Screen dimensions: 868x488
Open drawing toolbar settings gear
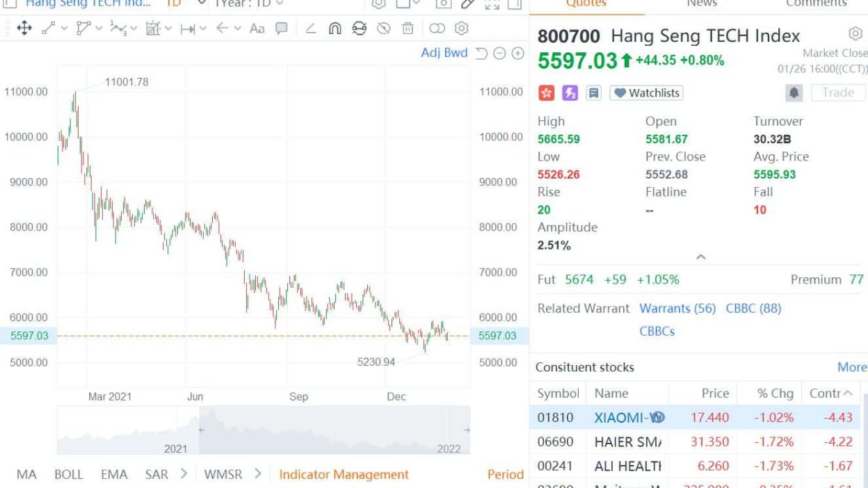(461, 29)
